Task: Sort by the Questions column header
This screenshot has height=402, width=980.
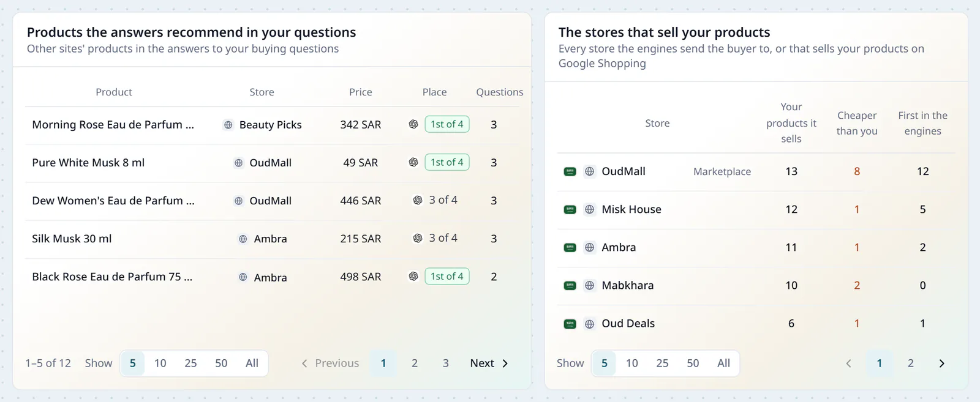Action: pos(500,92)
